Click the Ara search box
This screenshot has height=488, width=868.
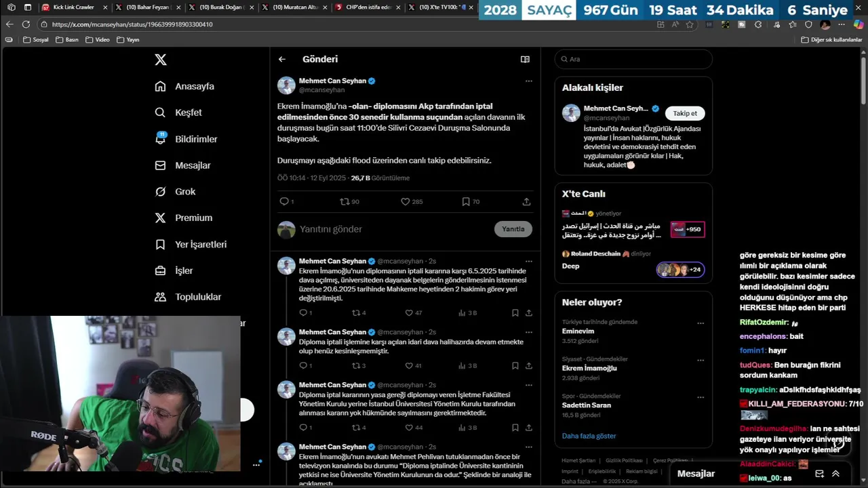click(633, 59)
